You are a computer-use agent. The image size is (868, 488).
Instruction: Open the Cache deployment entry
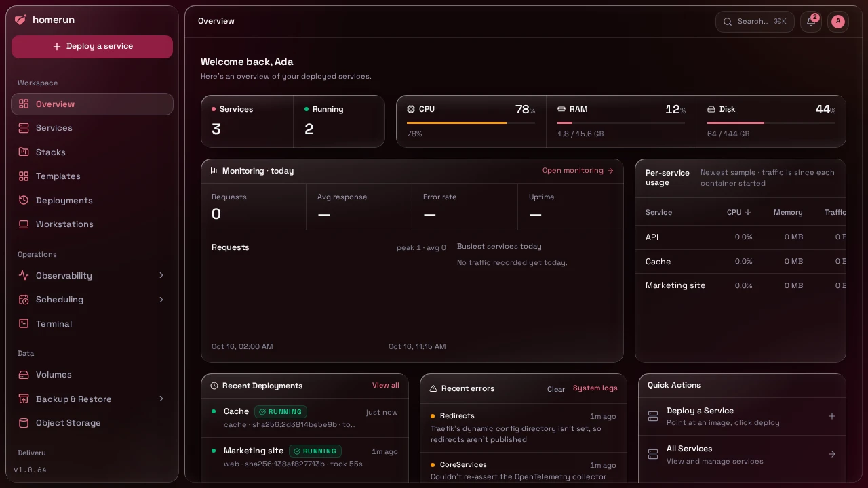305,418
